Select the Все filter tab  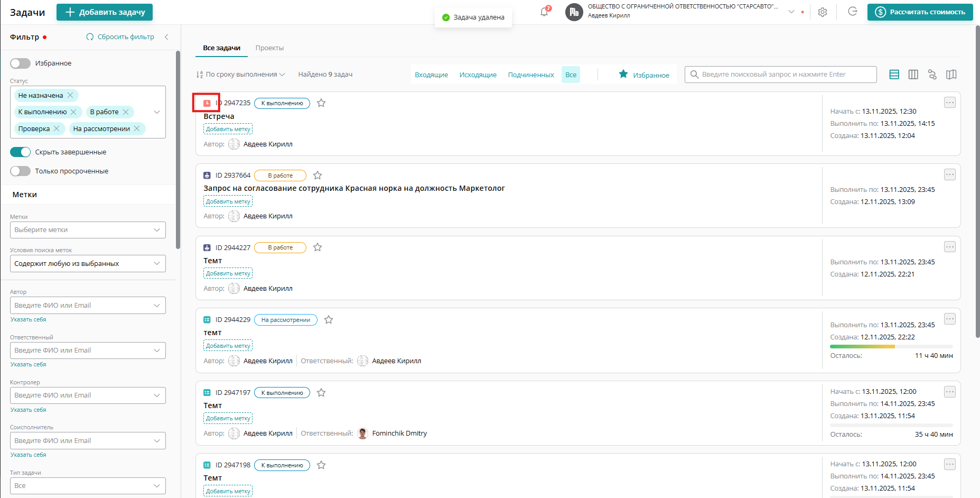click(571, 75)
